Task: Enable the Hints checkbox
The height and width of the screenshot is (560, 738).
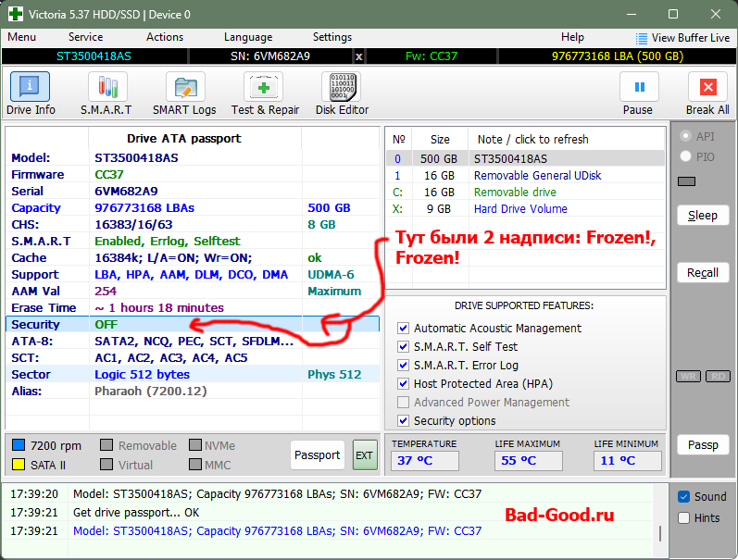Action: point(684,518)
